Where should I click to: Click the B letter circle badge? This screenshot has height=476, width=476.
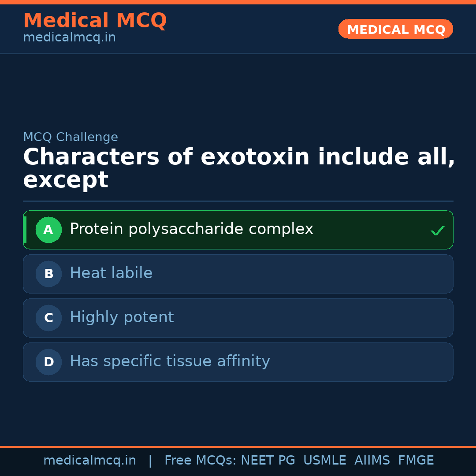click(48, 274)
